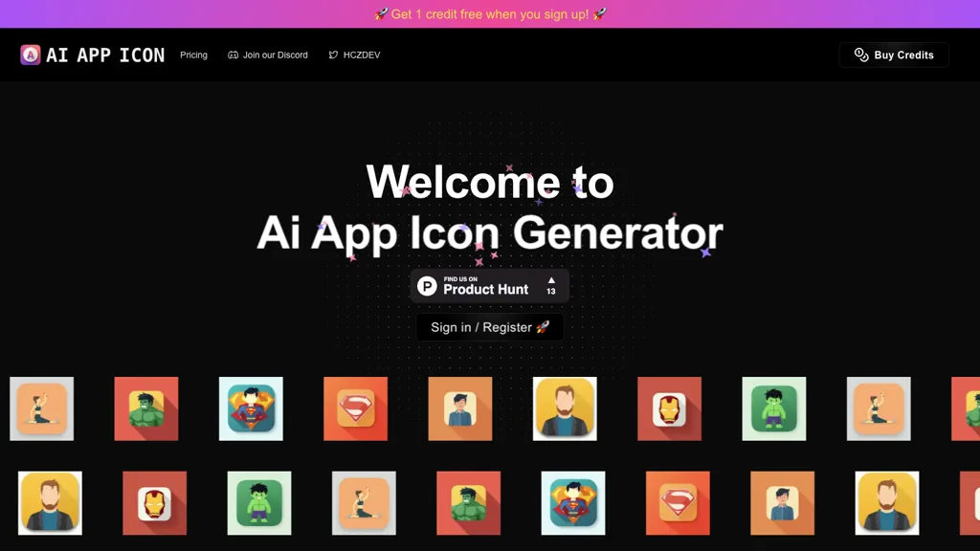980x551 pixels.
Task: Select the bearded man portrait icon on yellow background
Action: pos(565,408)
